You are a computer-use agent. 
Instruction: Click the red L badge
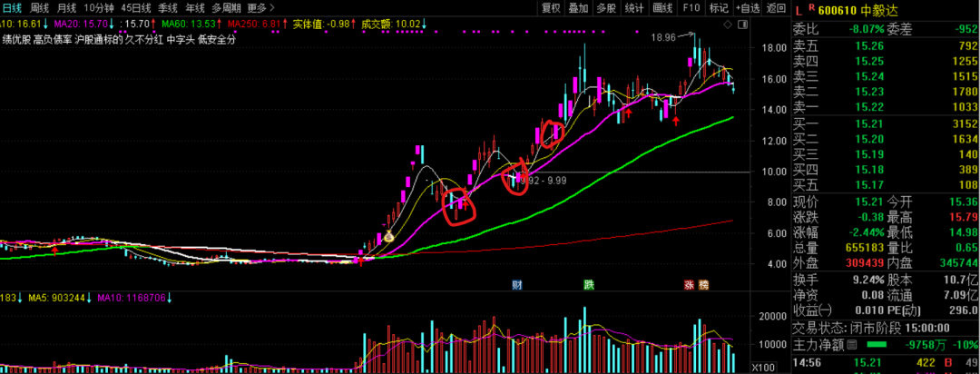click(x=799, y=9)
